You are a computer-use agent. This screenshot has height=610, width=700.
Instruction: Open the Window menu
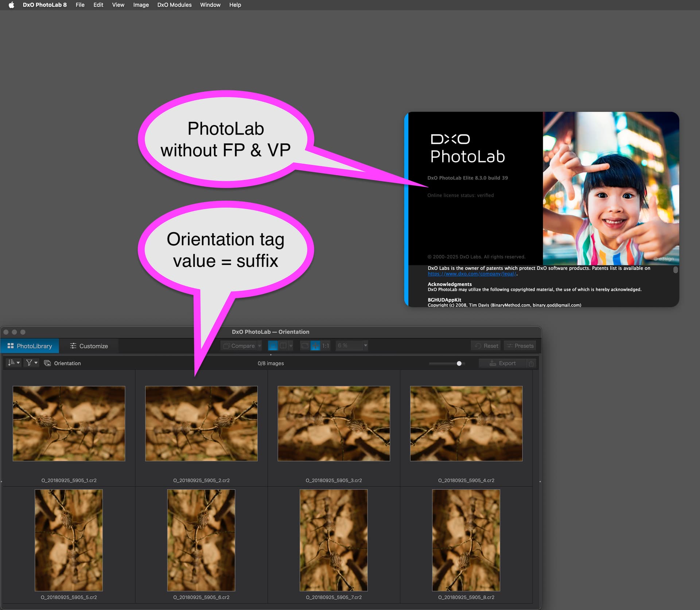coord(210,5)
